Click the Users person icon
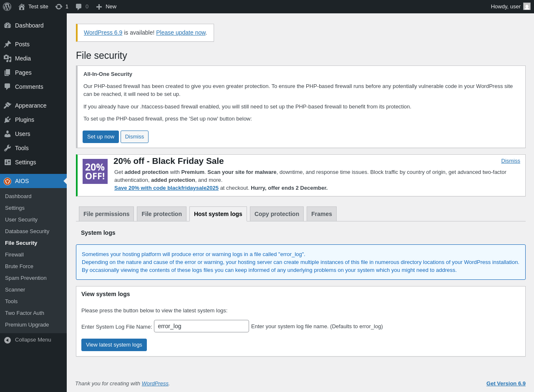534x392 pixels. click(x=8, y=134)
